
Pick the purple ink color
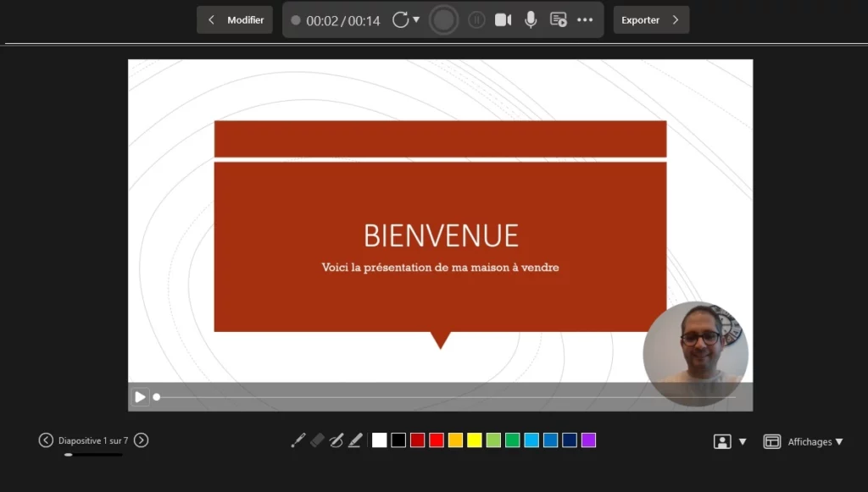[588, 440]
